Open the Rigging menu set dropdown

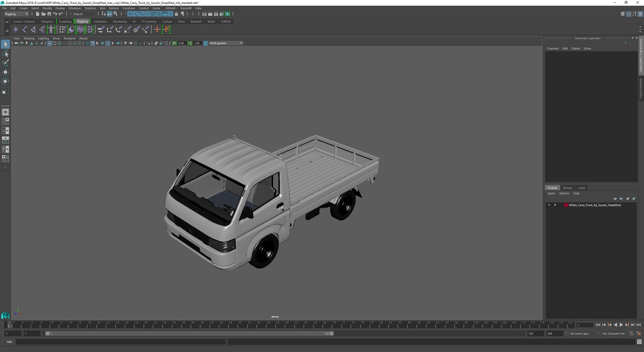coord(16,14)
